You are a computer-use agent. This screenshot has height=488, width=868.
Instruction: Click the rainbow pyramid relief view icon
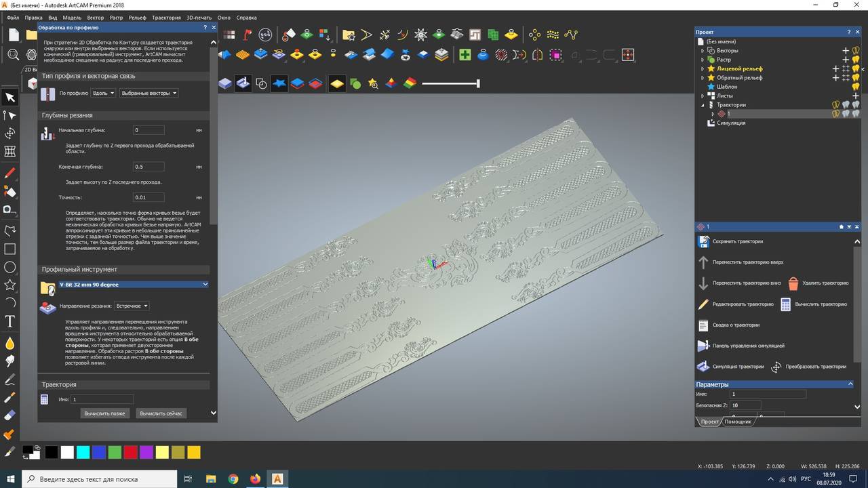coord(410,83)
